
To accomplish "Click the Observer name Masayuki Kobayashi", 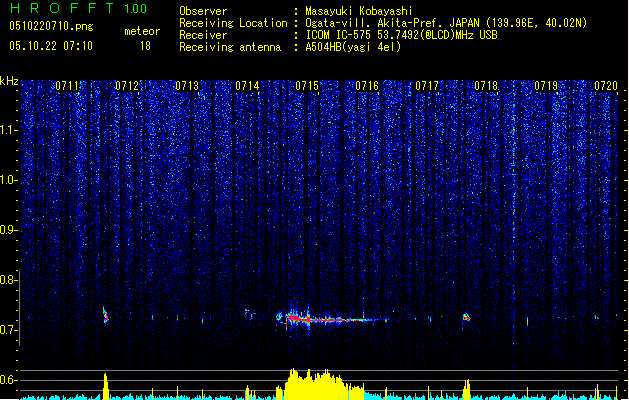I will [359, 11].
